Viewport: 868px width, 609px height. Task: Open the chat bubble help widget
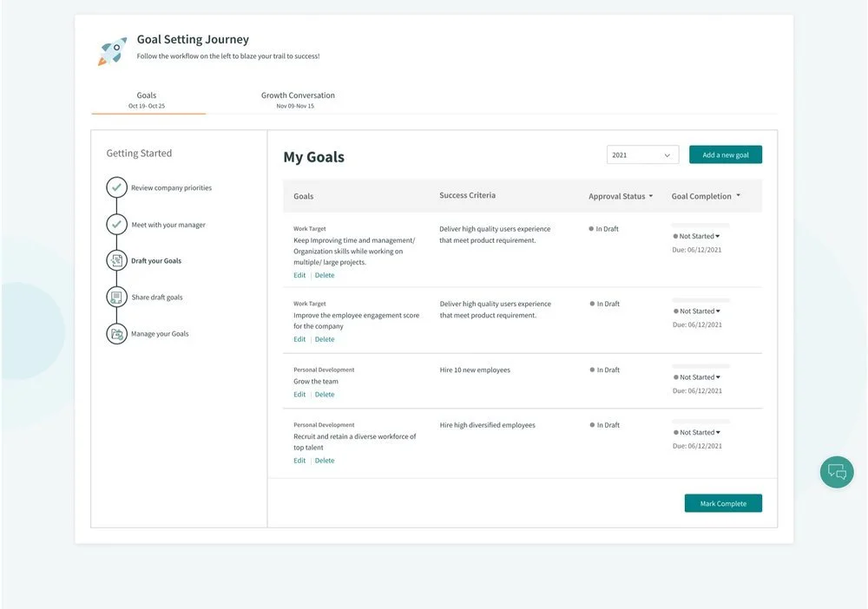(x=837, y=472)
